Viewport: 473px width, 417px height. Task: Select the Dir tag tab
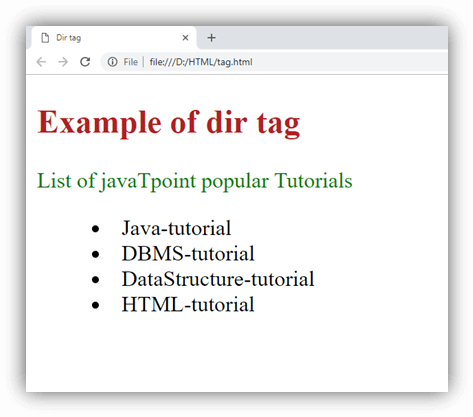pyautogui.click(x=113, y=38)
